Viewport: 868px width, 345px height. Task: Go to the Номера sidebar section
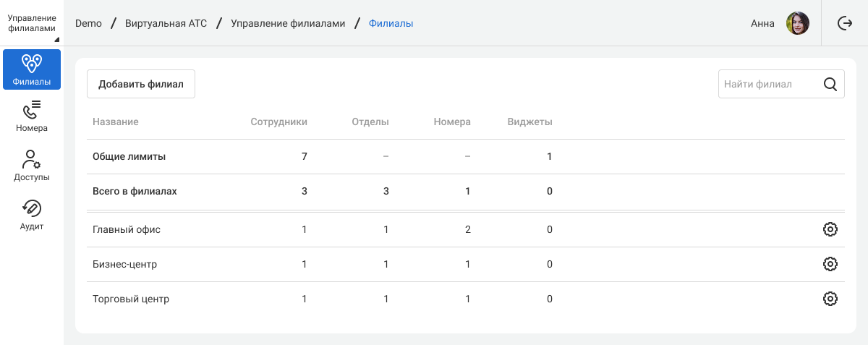click(x=32, y=116)
